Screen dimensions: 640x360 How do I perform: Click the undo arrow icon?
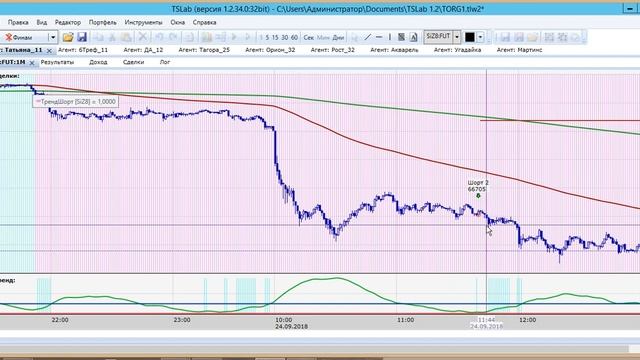[x=159, y=38]
